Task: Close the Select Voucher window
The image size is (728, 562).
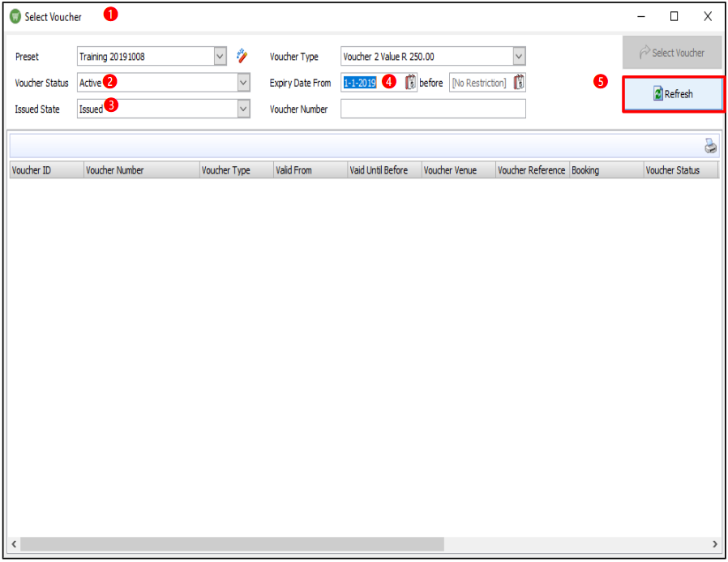Action: (x=708, y=17)
